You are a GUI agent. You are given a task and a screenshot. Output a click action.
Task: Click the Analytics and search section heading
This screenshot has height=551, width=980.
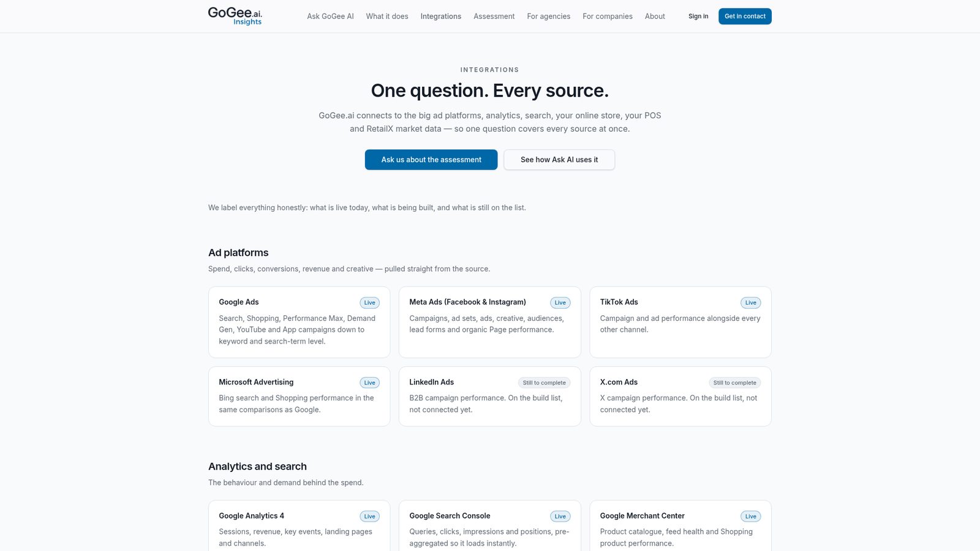click(257, 467)
